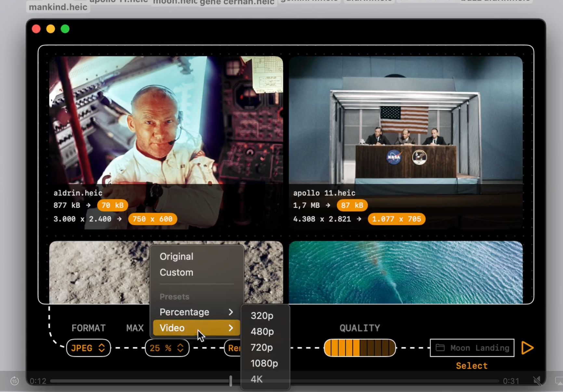
Task: Click the Percentage submenu chevron arrow
Action: coord(231,312)
